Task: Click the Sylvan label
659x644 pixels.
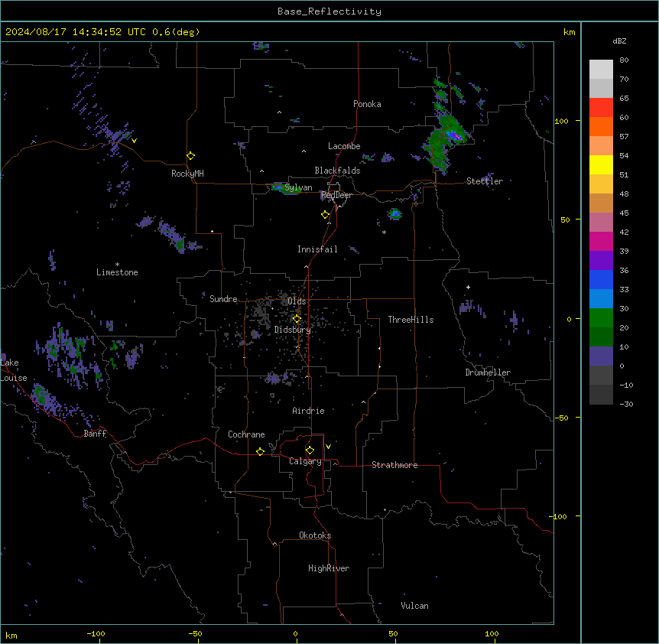Action: click(298, 187)
